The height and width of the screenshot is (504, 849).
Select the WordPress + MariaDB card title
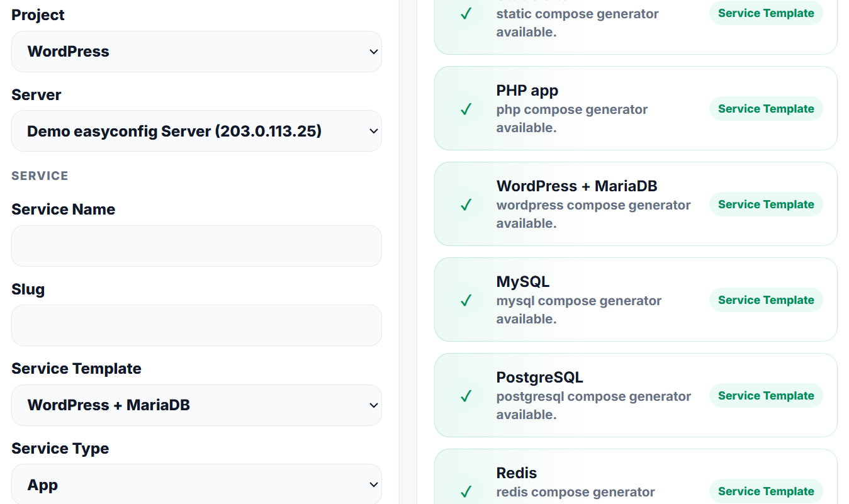[577, 186]
